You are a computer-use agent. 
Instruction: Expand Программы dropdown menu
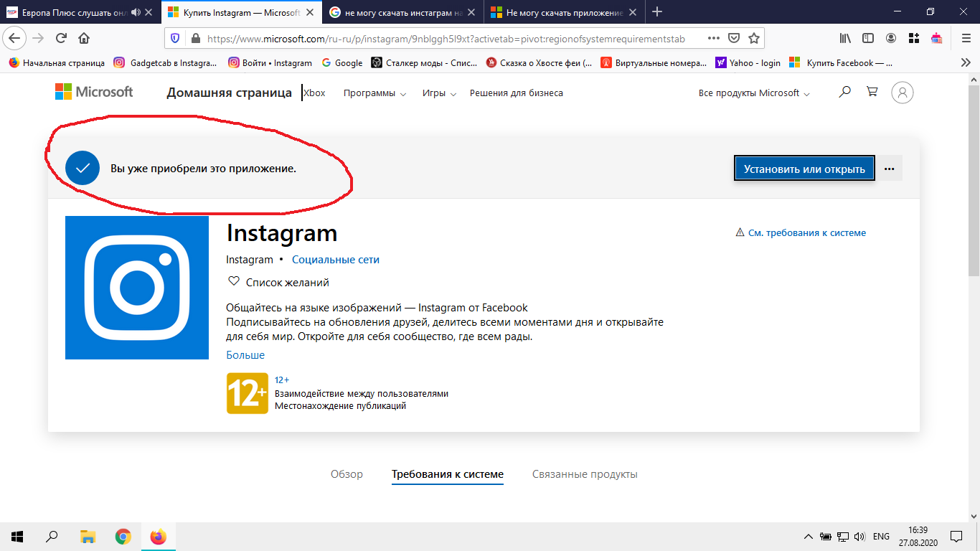pyautogui.click(x=374, y=93)
